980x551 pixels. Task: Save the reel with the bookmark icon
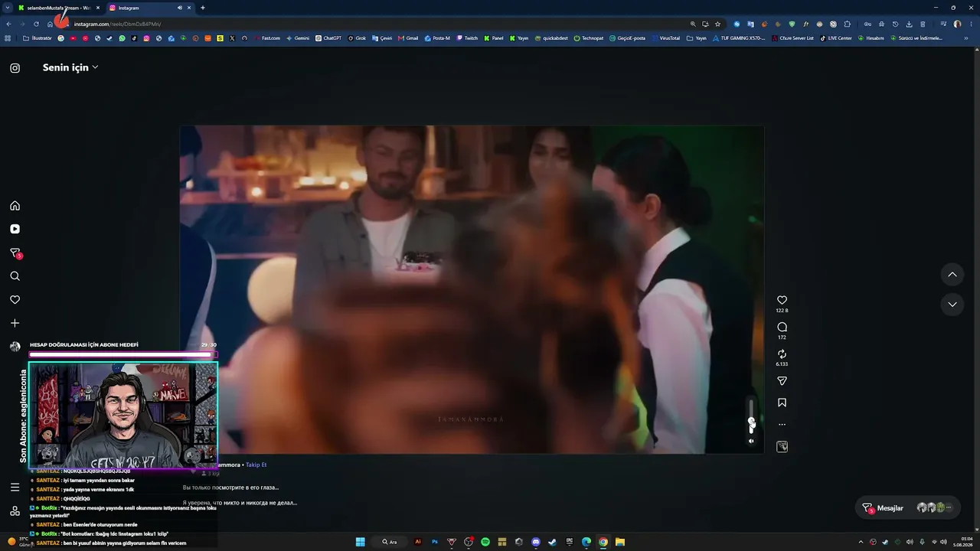pyautogui.click(x=782, y=403)
